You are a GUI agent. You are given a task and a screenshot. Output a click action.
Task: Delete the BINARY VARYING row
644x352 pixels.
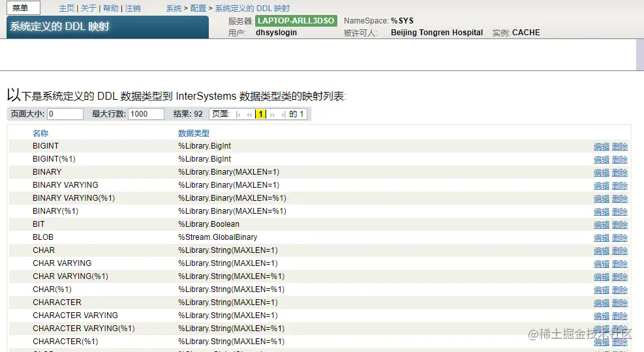[620, 186]
